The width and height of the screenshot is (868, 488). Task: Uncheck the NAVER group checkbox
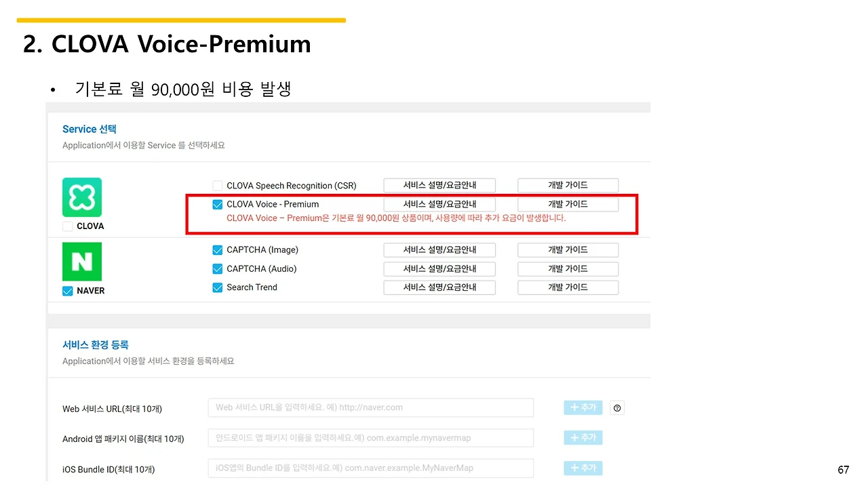pos(68,291)
